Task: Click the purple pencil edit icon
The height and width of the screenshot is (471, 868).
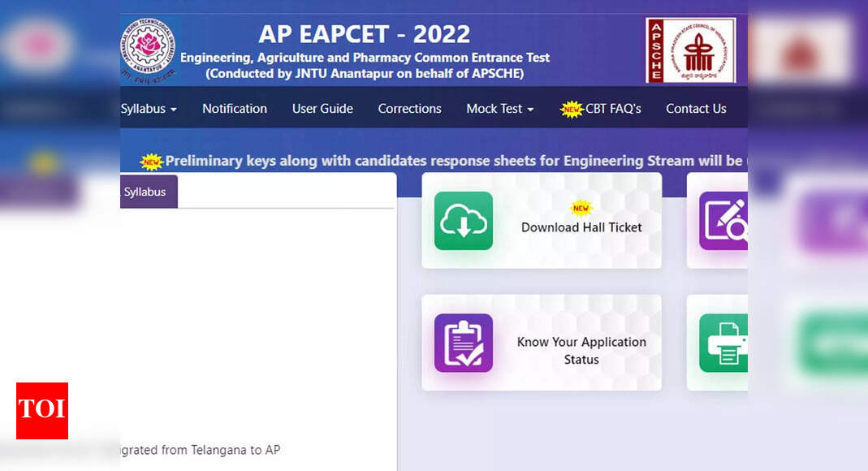Action: point(727,221)
